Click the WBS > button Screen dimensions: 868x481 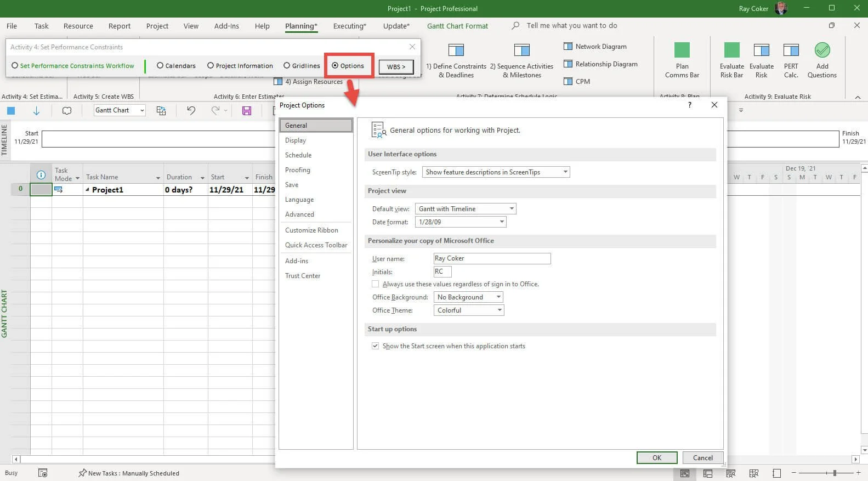point(396,67)
